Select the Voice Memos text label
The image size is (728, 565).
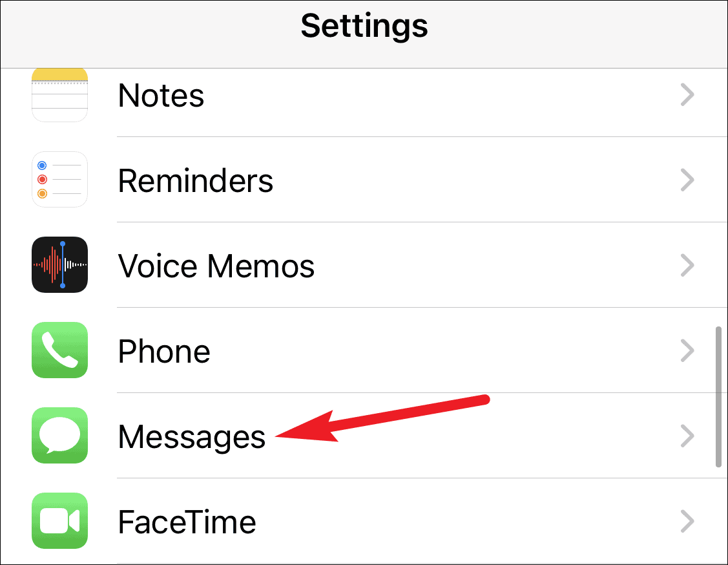(x=216, y=266)
